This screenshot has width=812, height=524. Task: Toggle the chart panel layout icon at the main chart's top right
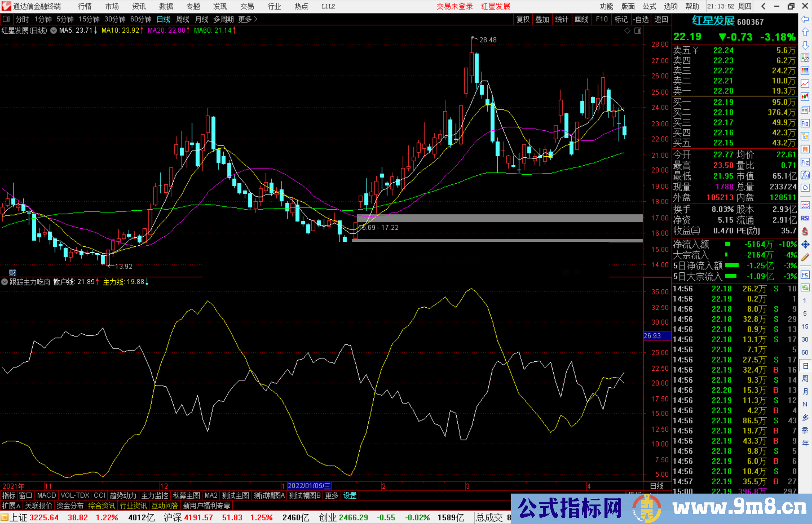click(638, 31)
